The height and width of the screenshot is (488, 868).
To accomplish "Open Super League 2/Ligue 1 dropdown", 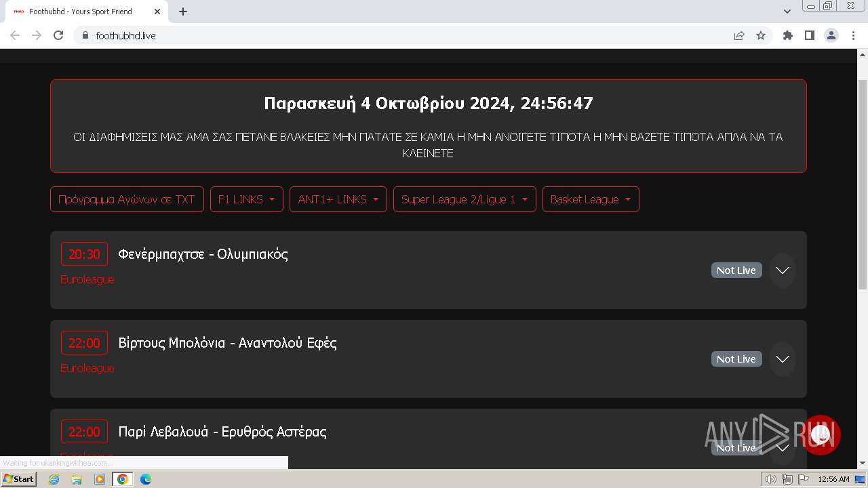I will click(x=465, y=199).
